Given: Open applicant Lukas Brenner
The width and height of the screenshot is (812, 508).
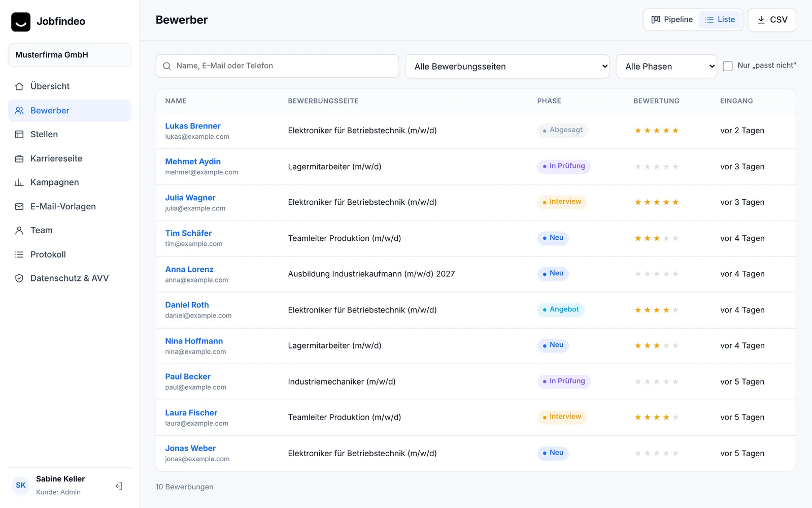Looking at the screenshot, I should 193,126.
